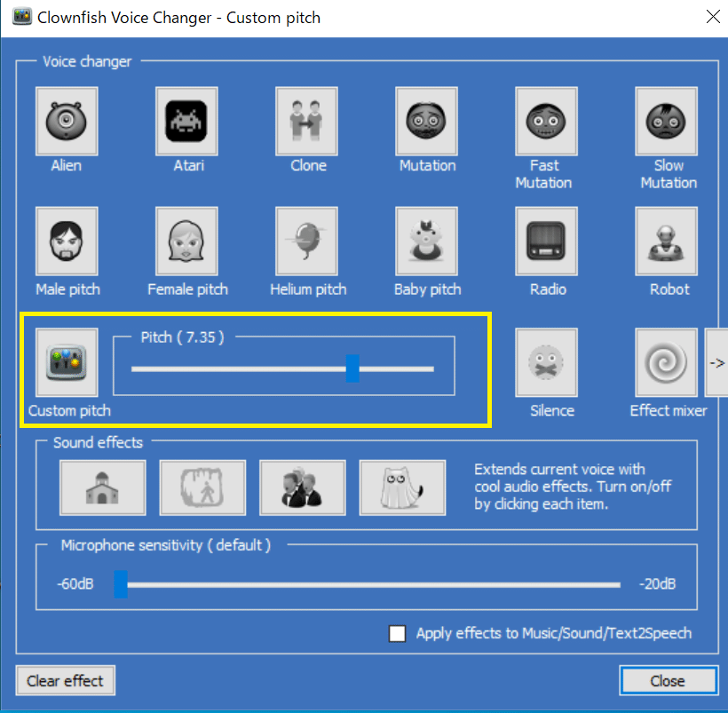Enable Apply effects to Music/Sound/Text2Speech checkbox
728x713 pixels.
(397, 634)
